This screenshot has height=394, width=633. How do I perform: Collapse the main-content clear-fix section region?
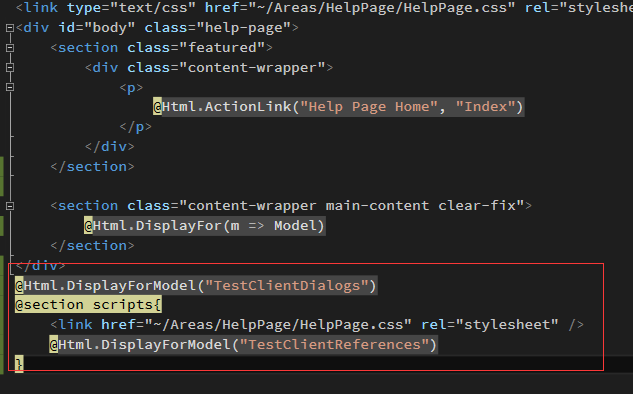(10, 206)
